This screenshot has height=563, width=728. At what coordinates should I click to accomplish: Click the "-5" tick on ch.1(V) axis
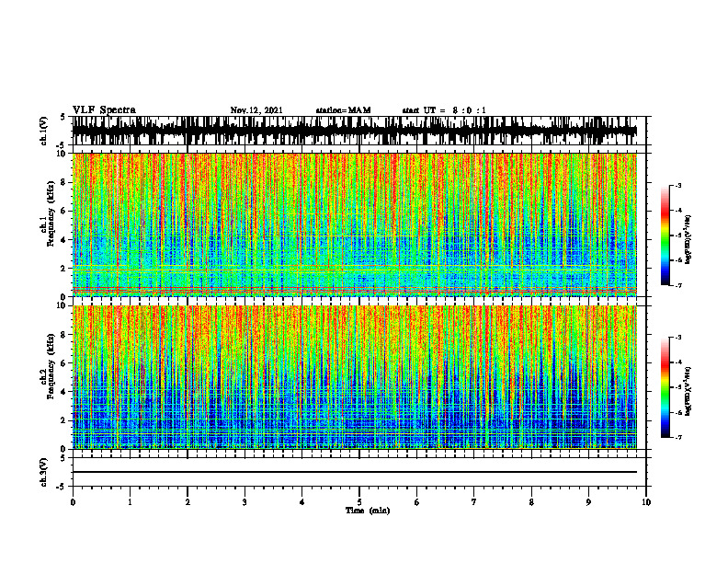[x=61, y=145]
